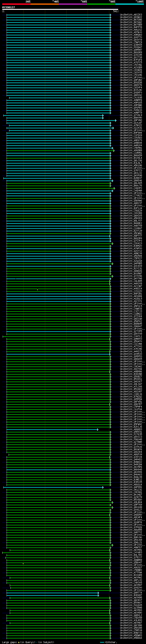
Task: Click the green ~80% identity legend segment
Action: click(101, 4)
